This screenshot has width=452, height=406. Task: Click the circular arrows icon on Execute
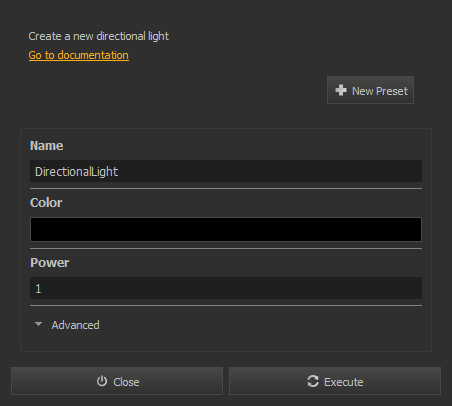point(313,381)
